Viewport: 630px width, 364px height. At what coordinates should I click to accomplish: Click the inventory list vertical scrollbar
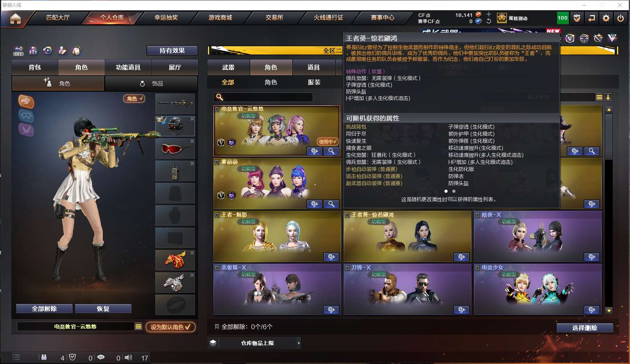click(609, 210)
